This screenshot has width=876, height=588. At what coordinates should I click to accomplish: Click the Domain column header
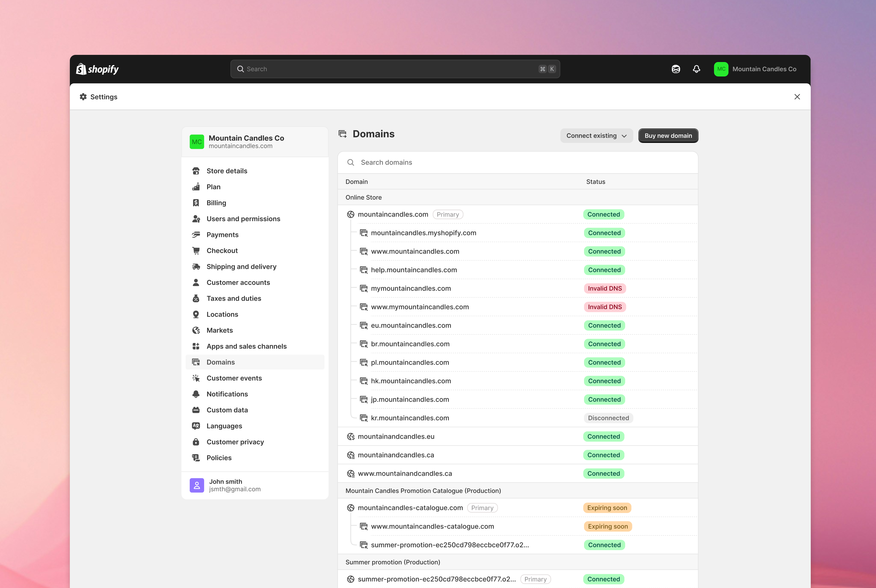pyautogui.click(x=356, y=182)
